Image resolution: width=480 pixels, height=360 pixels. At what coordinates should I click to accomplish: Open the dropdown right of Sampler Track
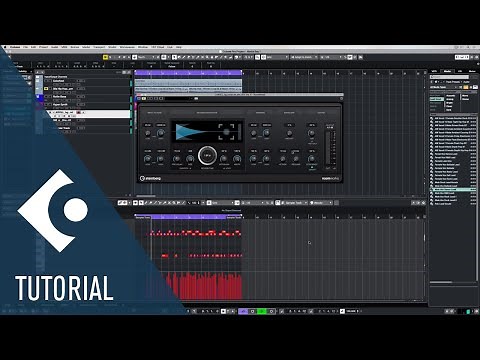tap(321, 203)
